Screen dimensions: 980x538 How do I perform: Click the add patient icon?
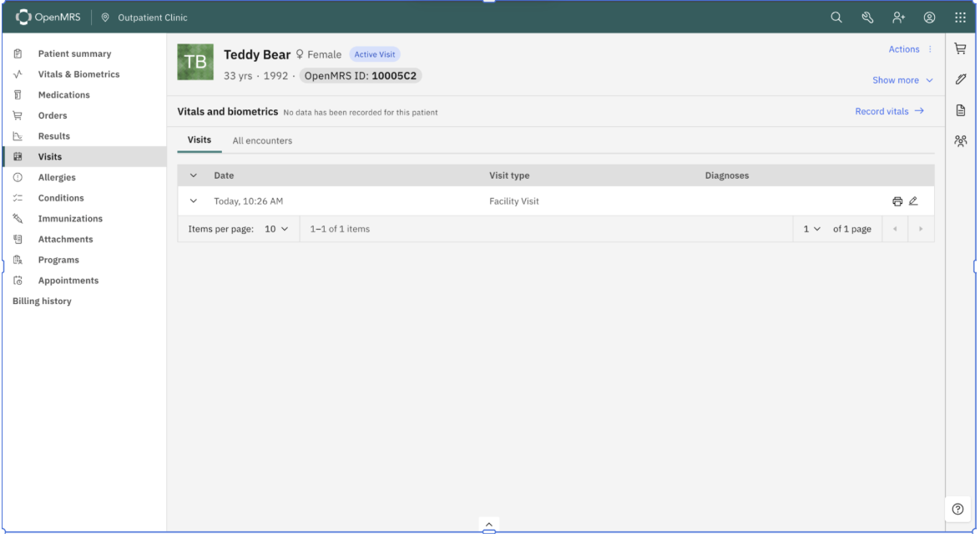(898, 18)
